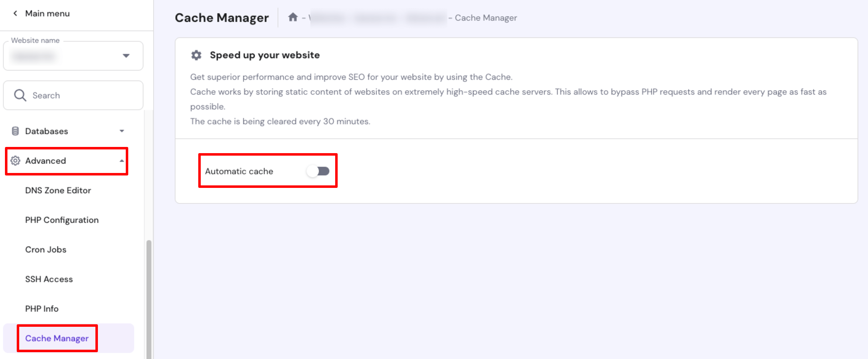This screenshot has height=359, width=868.
Task: Click the PHP Info link
Action: [41, 308]
